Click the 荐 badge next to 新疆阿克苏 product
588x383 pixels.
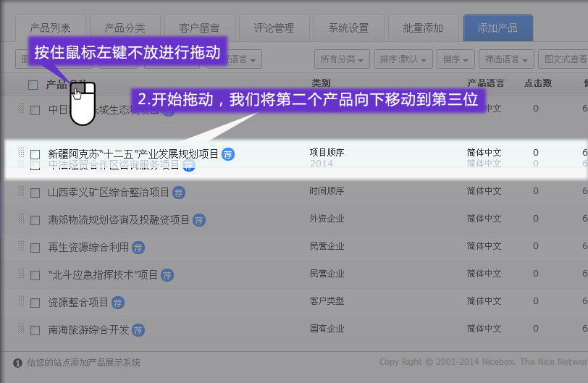tap(228, 153)
